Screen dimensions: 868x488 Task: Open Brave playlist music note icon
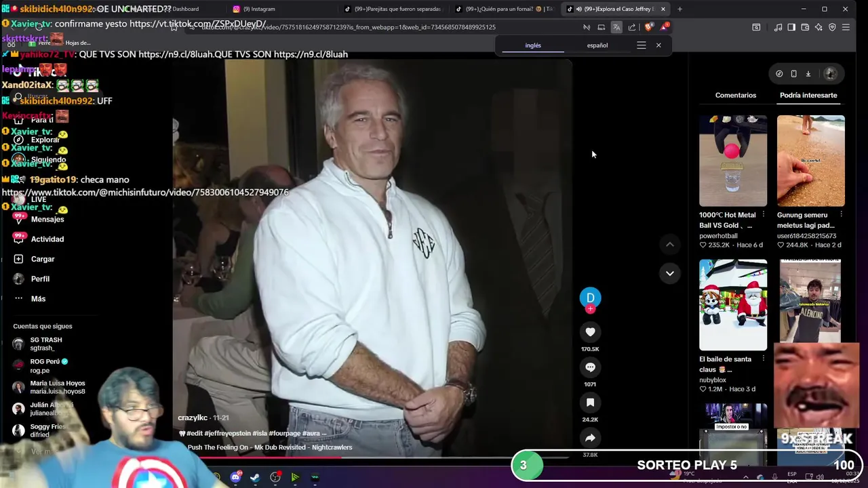tap(778, 27)
